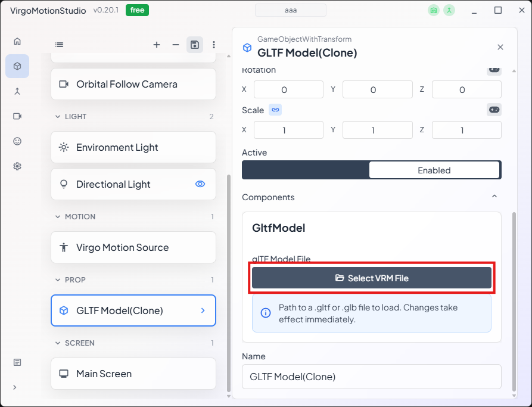Open the smiley face sidebar icon

coord(17,141)
